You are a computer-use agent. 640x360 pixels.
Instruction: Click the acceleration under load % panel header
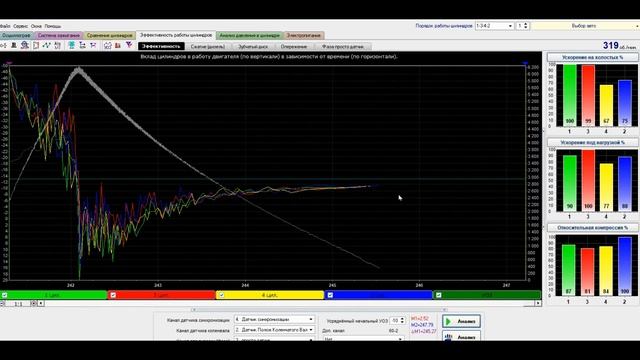(592, 142)
